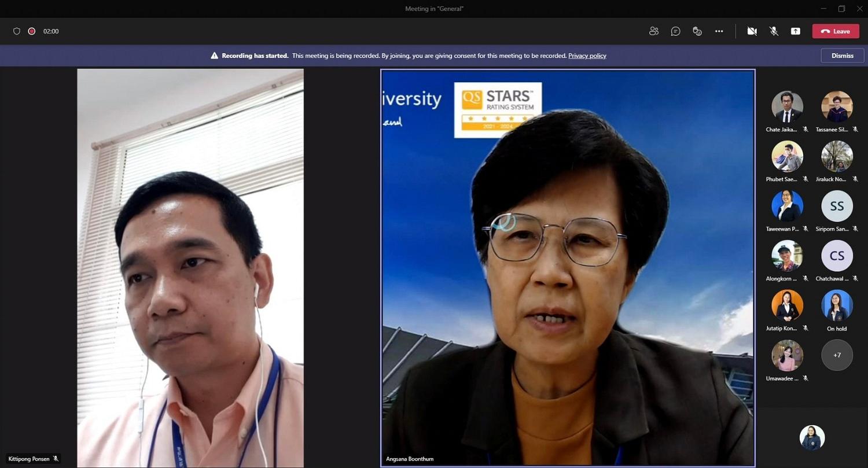The image size is (868, 468).
Task: Open the Privacy policy link
Action: (587, 56)
